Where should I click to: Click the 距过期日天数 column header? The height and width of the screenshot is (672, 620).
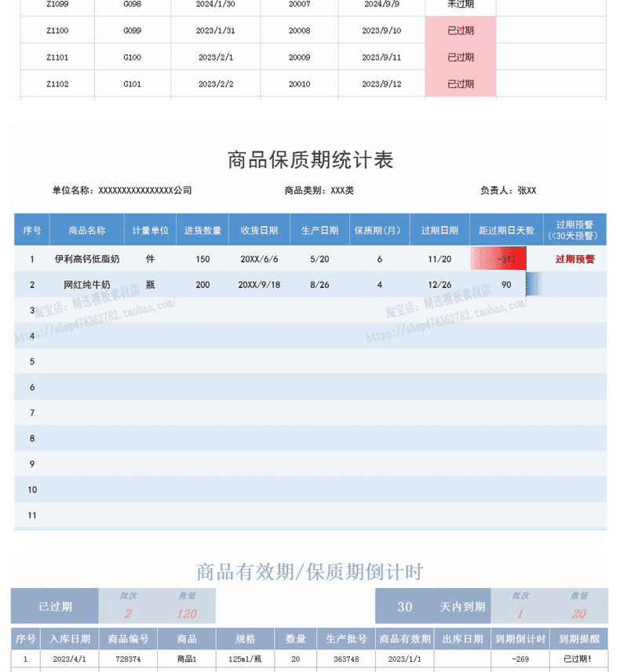(x=506, y=230)
